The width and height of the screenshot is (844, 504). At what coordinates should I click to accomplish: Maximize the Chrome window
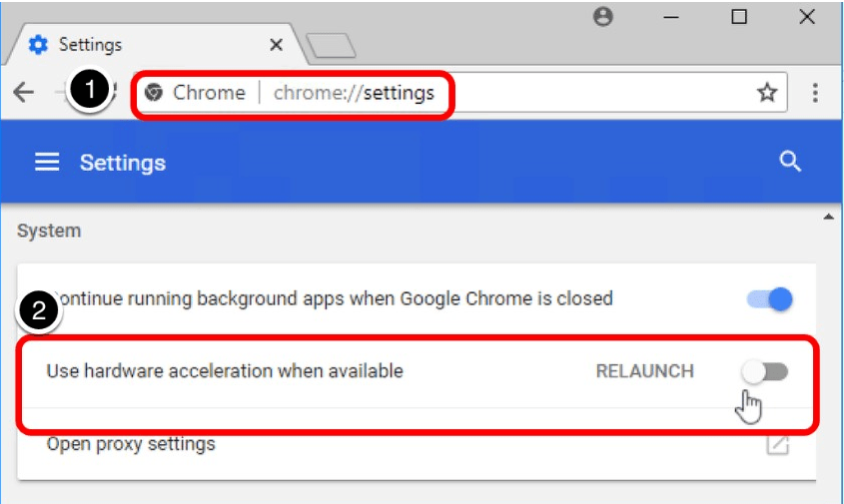739,17
